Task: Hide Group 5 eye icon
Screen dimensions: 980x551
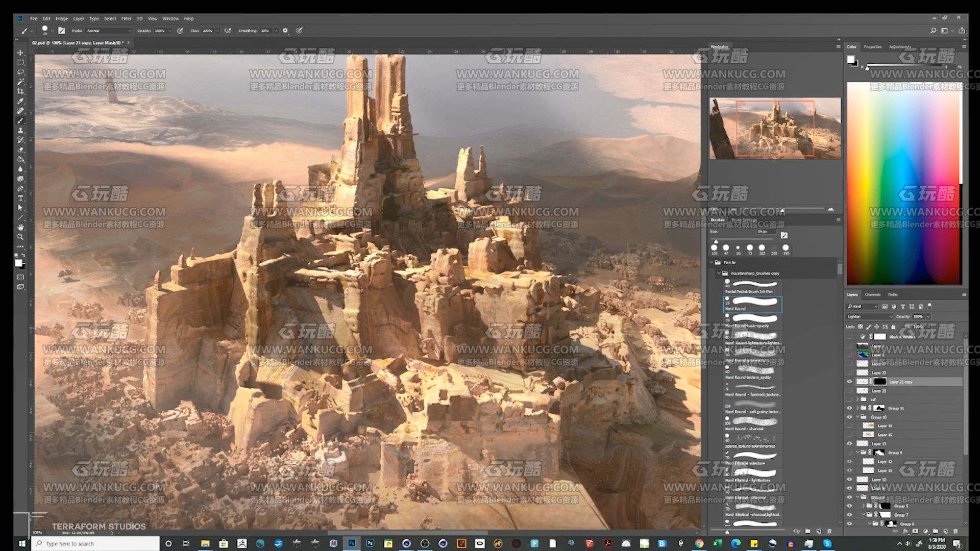Action: coord(850,506)
